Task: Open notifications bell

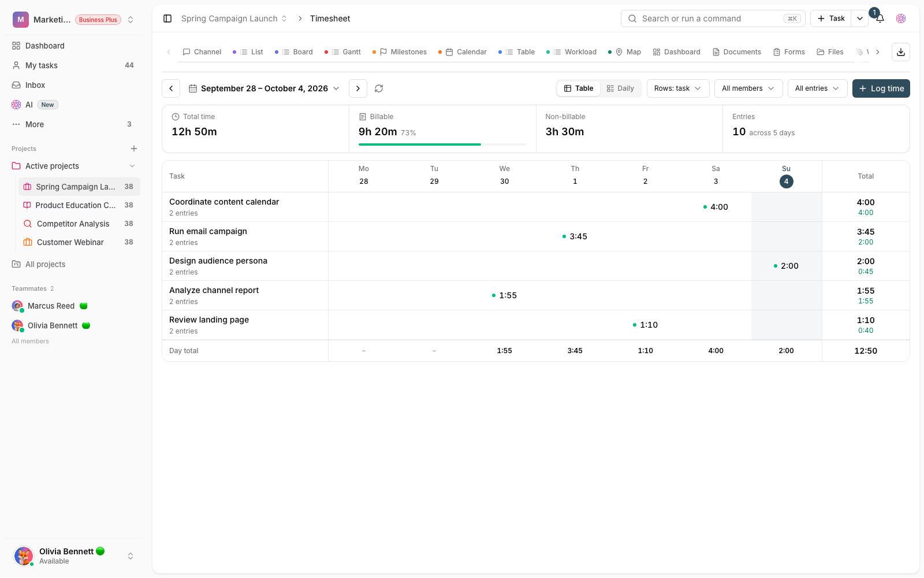Action: tap(880, 18)
